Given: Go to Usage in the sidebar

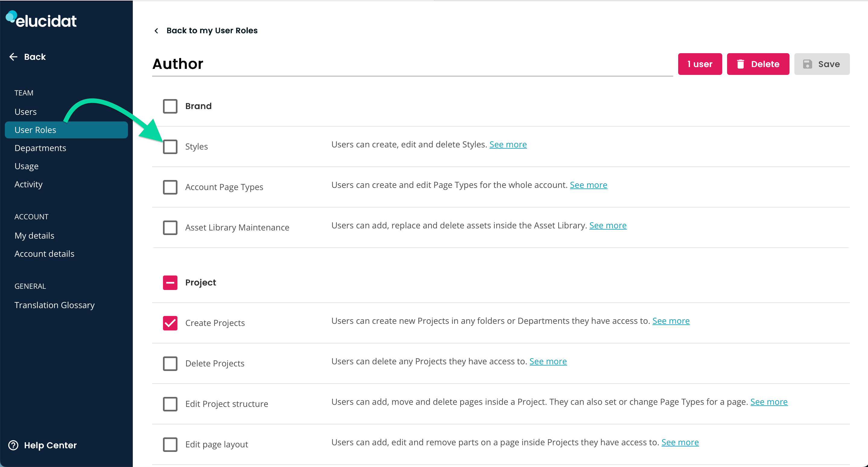Looking at the screenshot, I should (27, 166).
